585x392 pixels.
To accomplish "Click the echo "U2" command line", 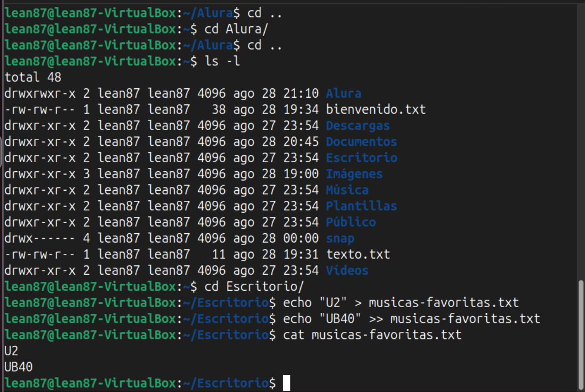I will tap(401, 303).
